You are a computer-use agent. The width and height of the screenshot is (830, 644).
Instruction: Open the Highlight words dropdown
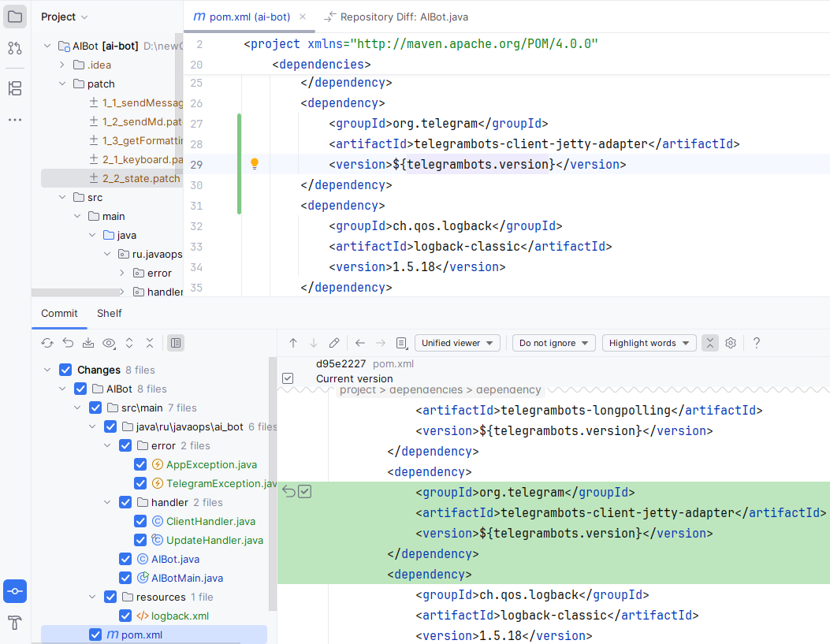point(649,343)
